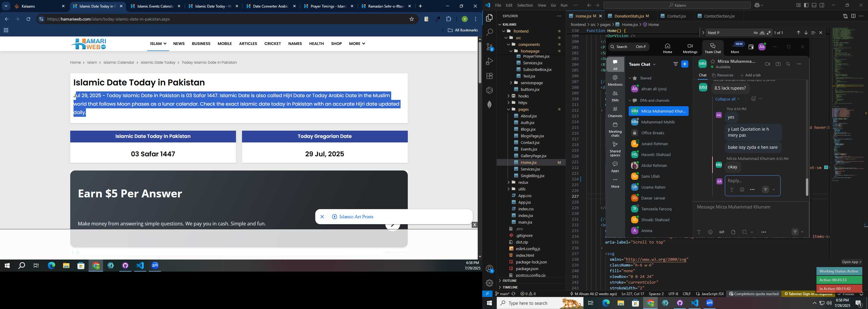Switch to Resources tab in Zoom chat

pyautogui.click(x=723, y=75)
